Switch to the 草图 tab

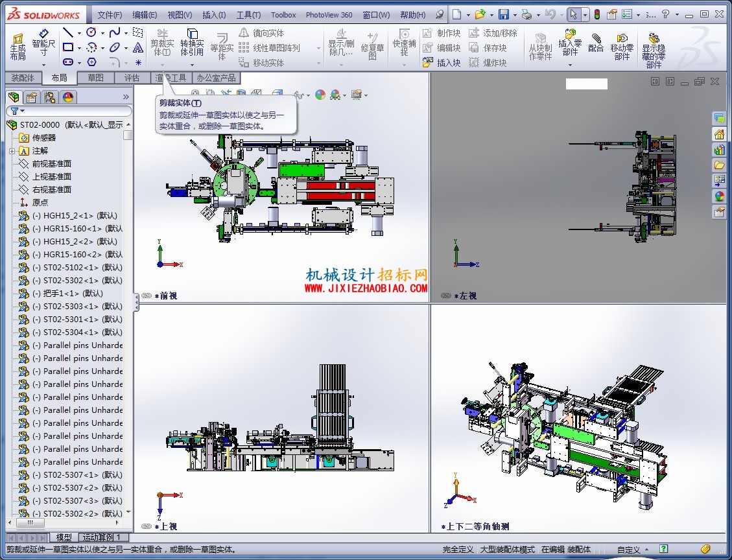(96, 78)
